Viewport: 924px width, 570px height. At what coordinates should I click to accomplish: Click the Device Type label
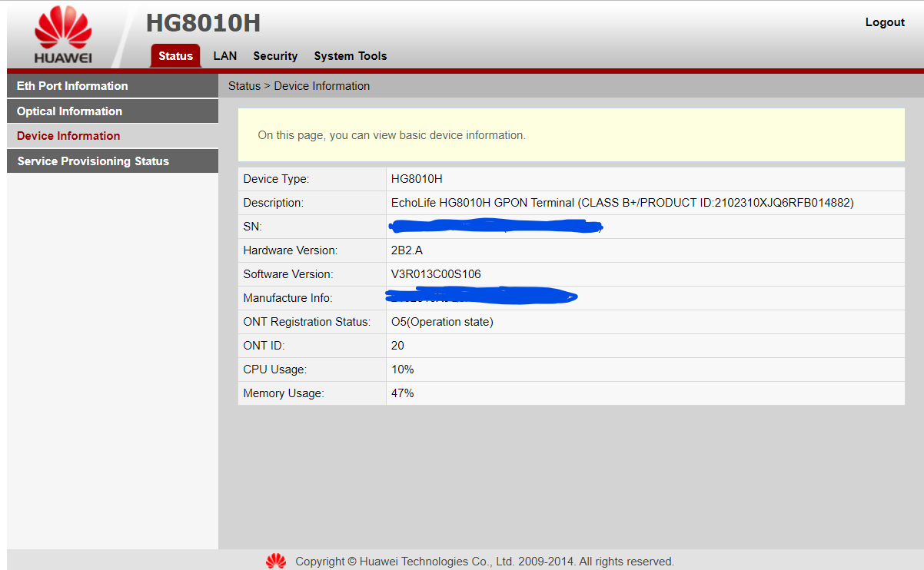click(276, 179)
